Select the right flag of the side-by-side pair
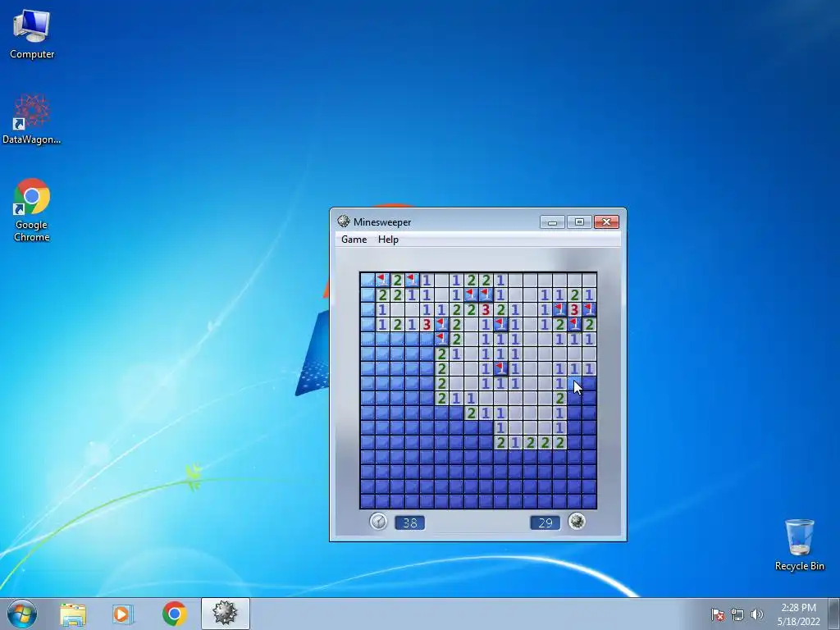 coord(486,294)
